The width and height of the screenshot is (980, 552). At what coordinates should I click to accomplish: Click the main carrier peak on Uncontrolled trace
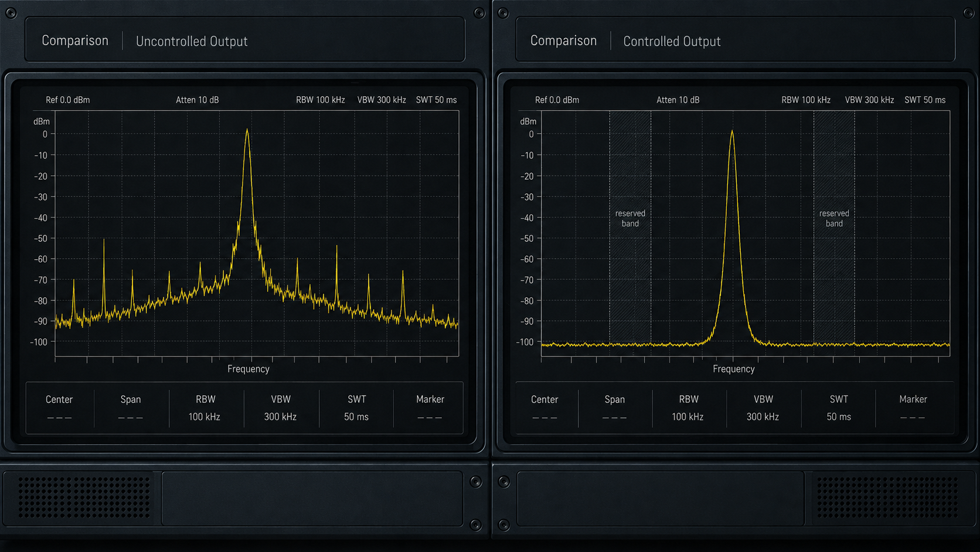[x=247, y=130]
